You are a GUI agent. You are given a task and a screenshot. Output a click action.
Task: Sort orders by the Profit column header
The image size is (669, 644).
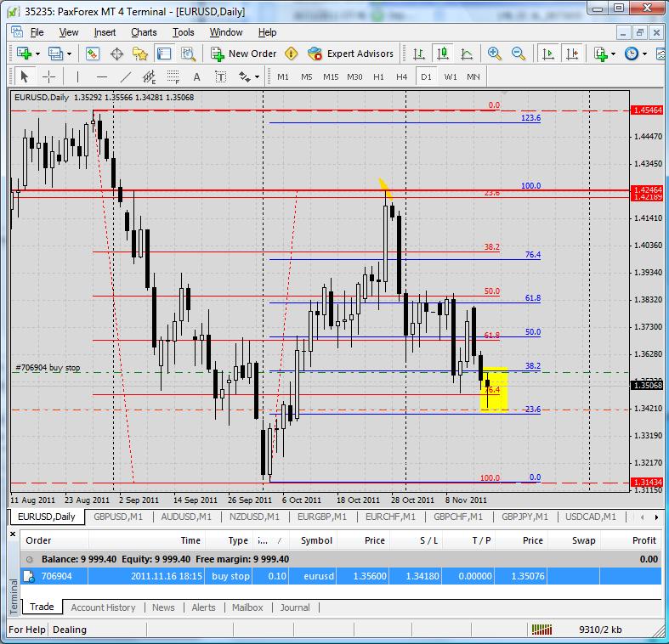tap(643, 540)
